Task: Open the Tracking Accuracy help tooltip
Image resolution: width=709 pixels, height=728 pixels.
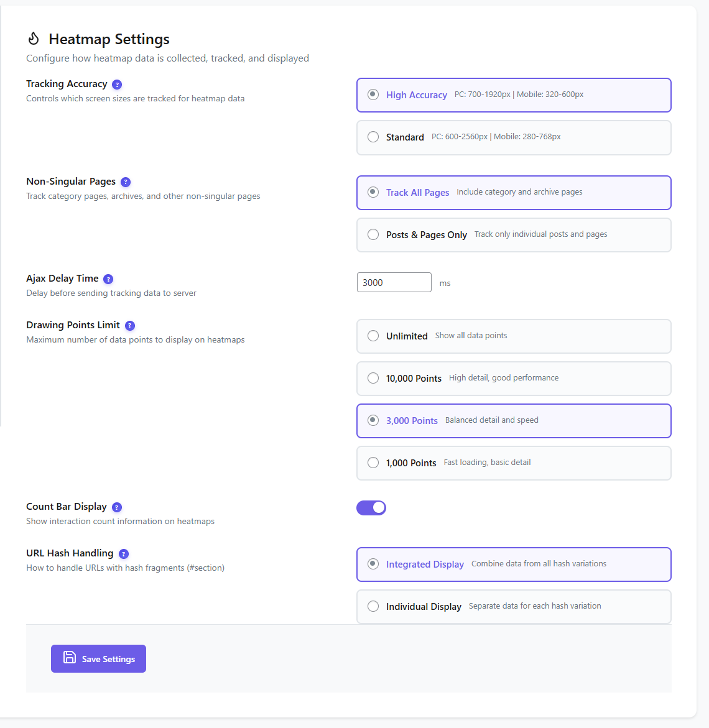Action: point(117,84)
